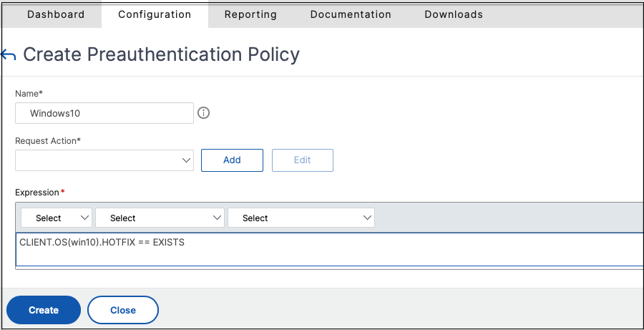Screen dimensions: 644x330
Task: Open the first Expression Select dropdown
Action: 57,218
